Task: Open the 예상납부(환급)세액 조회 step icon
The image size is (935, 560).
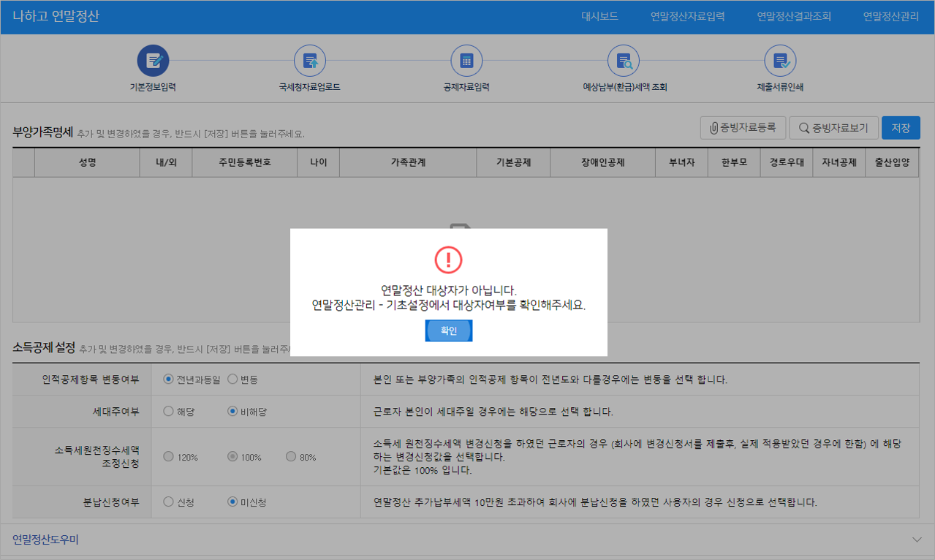Action: [x=624, y=61]
